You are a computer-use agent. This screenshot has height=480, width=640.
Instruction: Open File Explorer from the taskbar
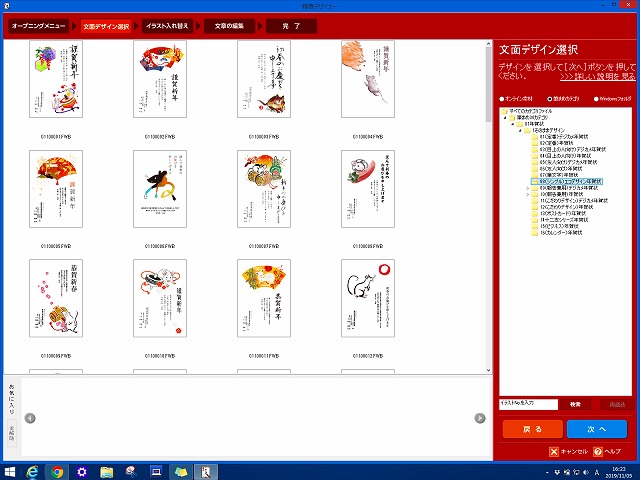tap(107, 472)
